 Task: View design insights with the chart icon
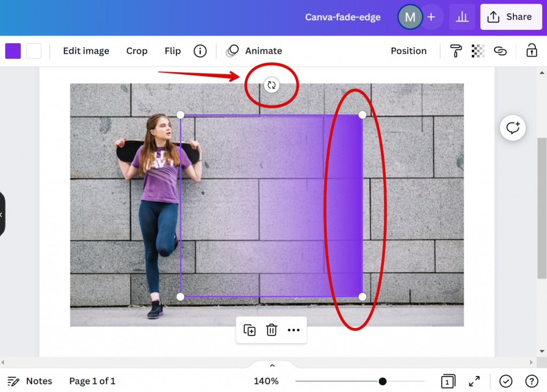462,17
